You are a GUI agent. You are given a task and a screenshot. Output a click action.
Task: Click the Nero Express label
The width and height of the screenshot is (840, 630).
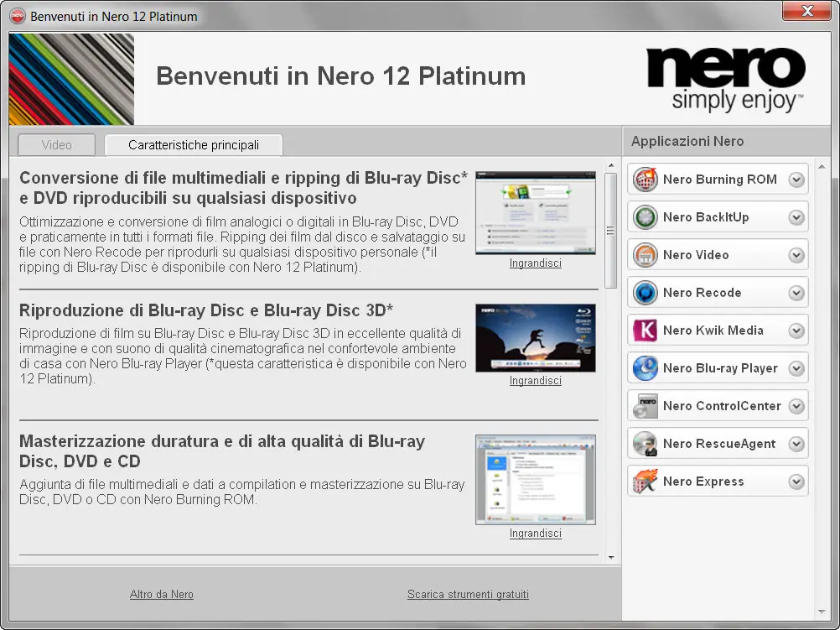(x=703, y=482)
